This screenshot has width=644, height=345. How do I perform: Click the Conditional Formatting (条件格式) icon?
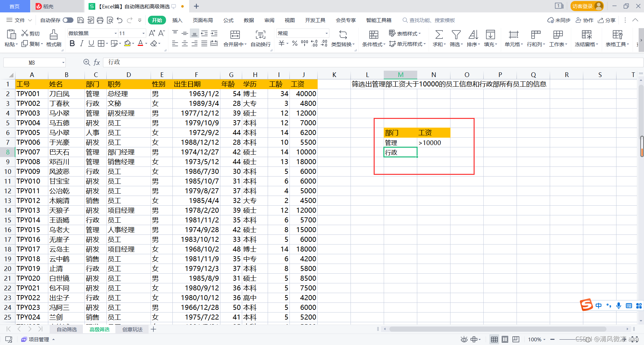(x=374, y=34)
